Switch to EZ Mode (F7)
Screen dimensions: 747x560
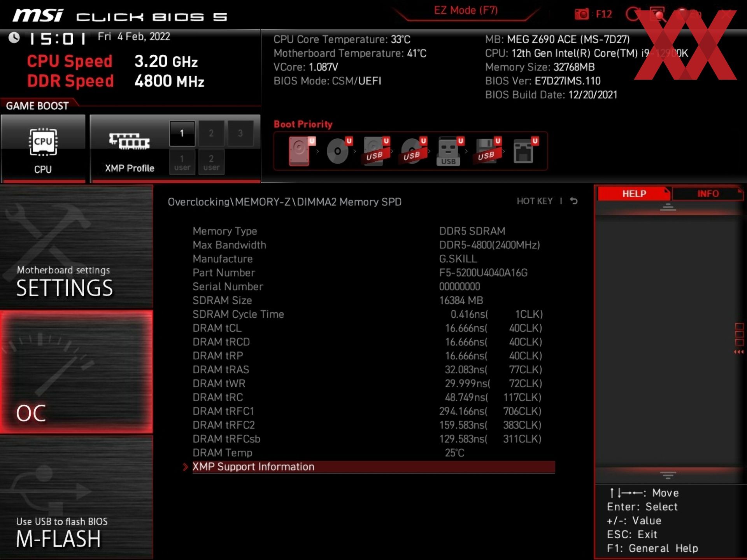[466, 10]
